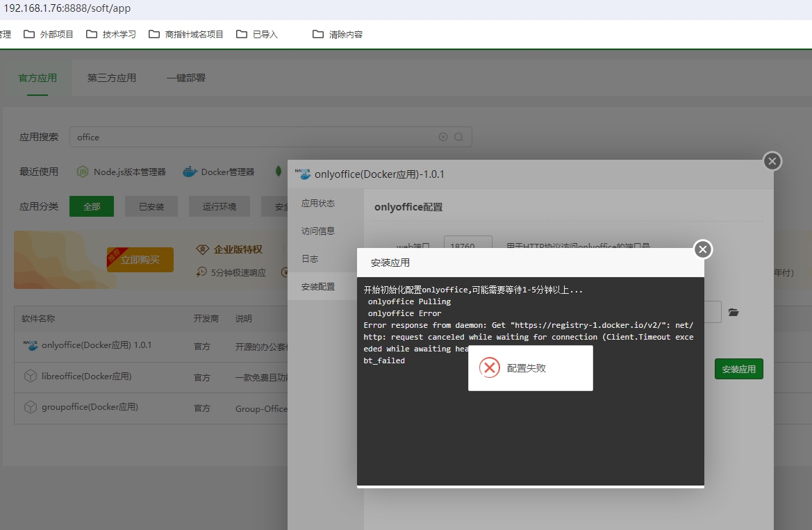
Task: Close the 安装应用 log dialog
Action: click(703, 249)
